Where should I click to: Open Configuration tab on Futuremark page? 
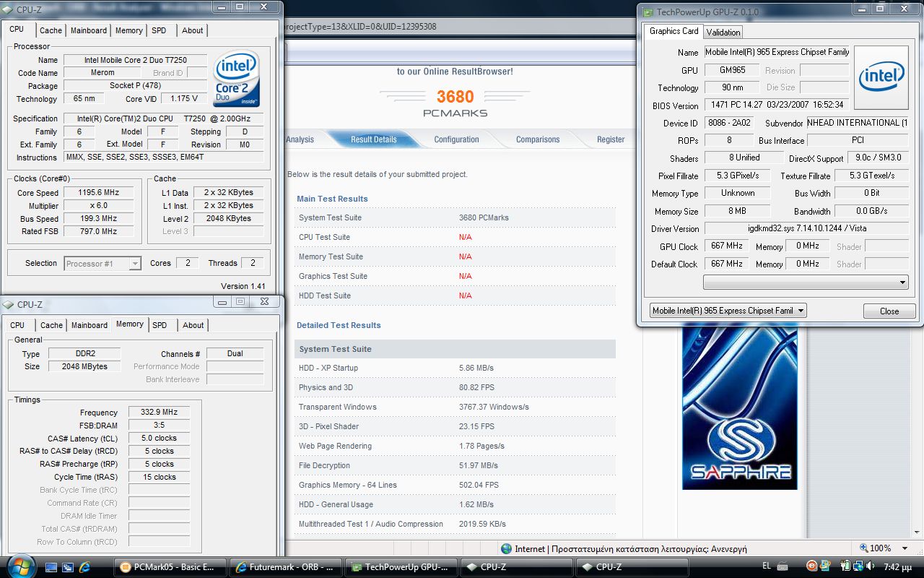[456, 139]
